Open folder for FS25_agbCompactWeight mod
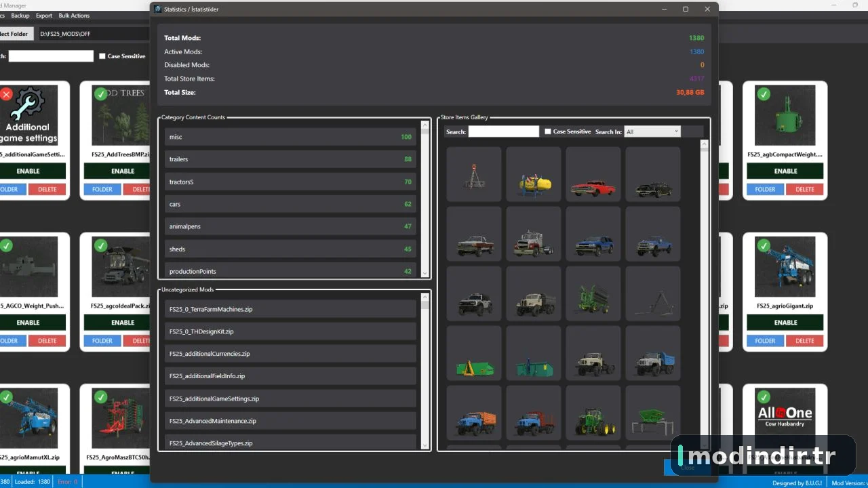868x488 pixels. point(766,189)
